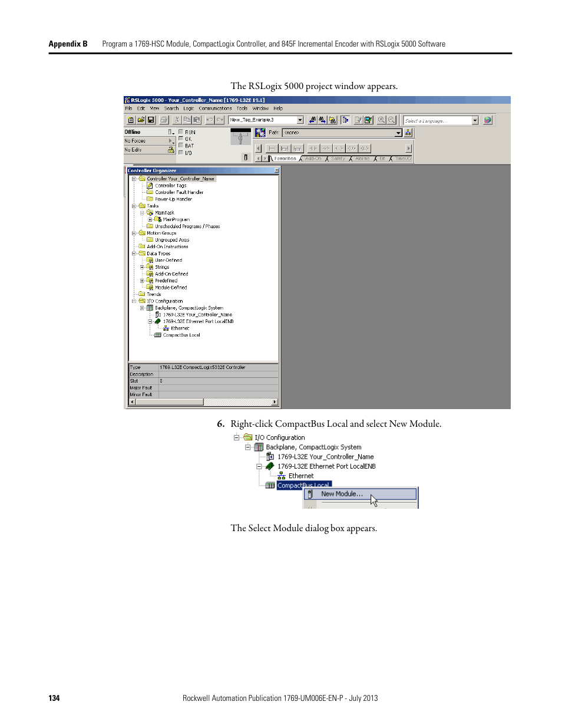Expand the Predefined data type node
562x728 pixels.
click(x=142, y=281)
